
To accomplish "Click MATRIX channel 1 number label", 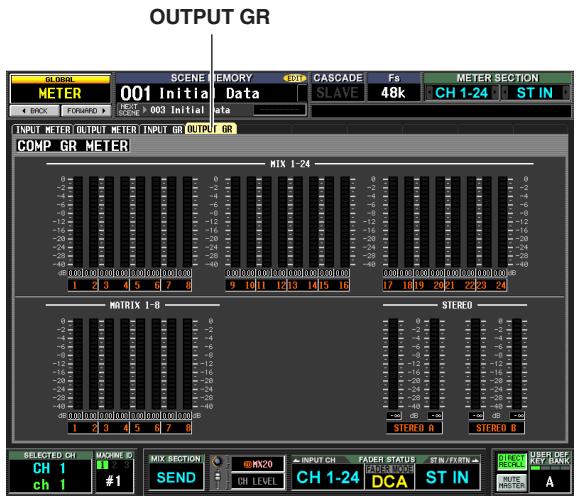I will (75, 428).
